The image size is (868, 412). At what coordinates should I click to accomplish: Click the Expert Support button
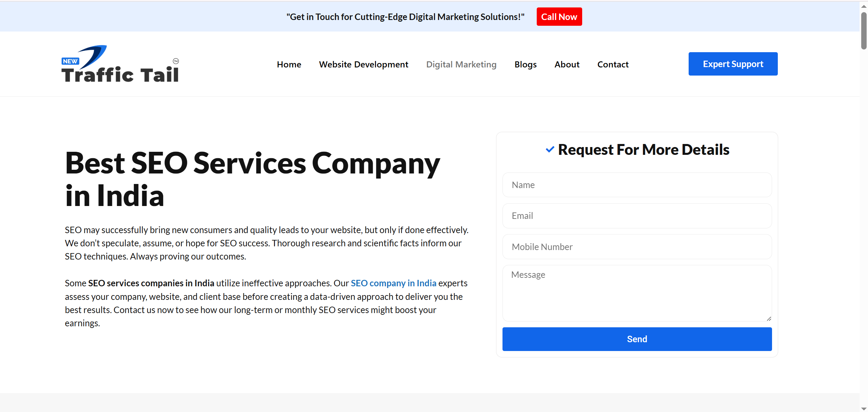pos(733,64)
